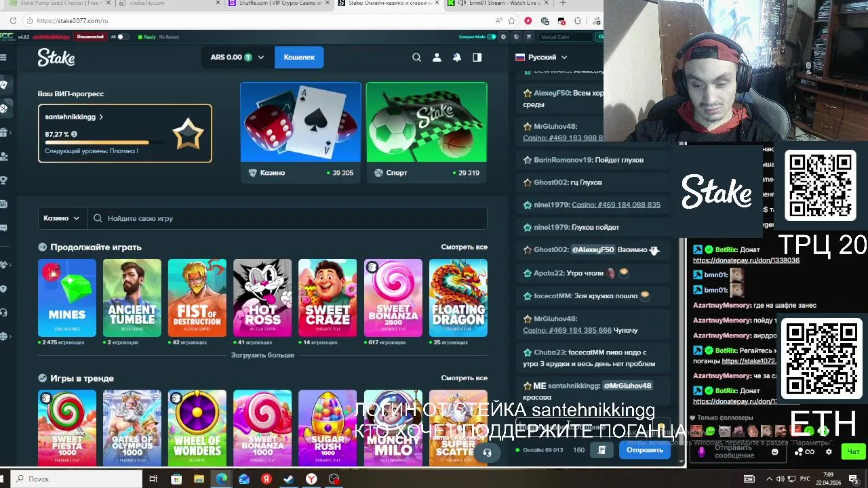Image resolution: width=868 pixels, height=488 pixels.
Task: Open the user profile icon
Action: [x=437, y=58]
